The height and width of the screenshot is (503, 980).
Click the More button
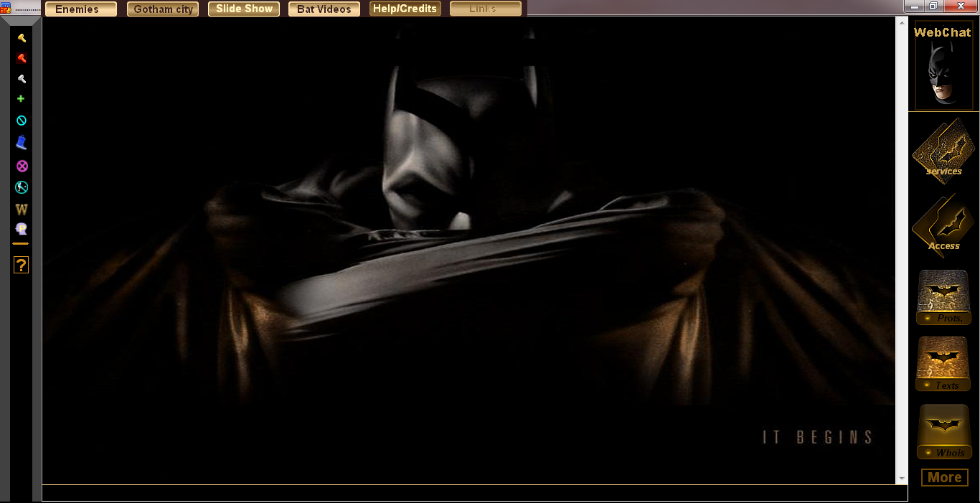pyautogui.click(x=944, y=477)
